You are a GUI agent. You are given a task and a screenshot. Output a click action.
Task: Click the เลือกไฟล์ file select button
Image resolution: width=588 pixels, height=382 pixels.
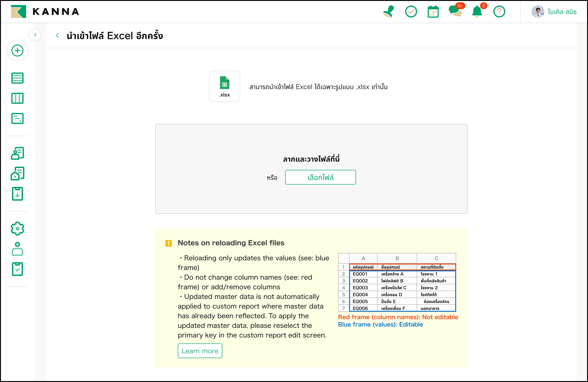tap(320, 177)
